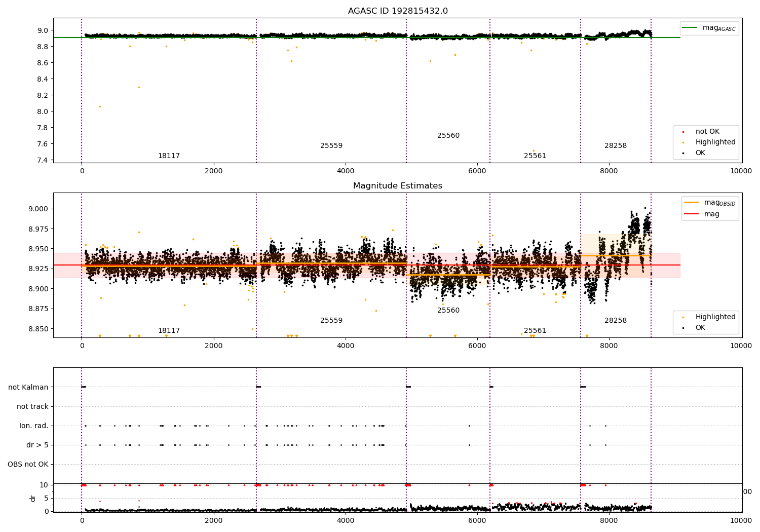
Task: Select the mag AGASC legend entry in top plot
Action: (709, 28)
